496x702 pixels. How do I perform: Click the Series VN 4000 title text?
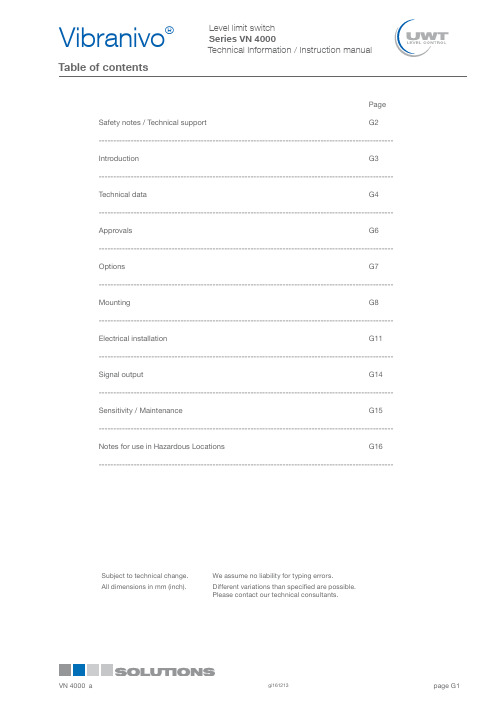242,39
